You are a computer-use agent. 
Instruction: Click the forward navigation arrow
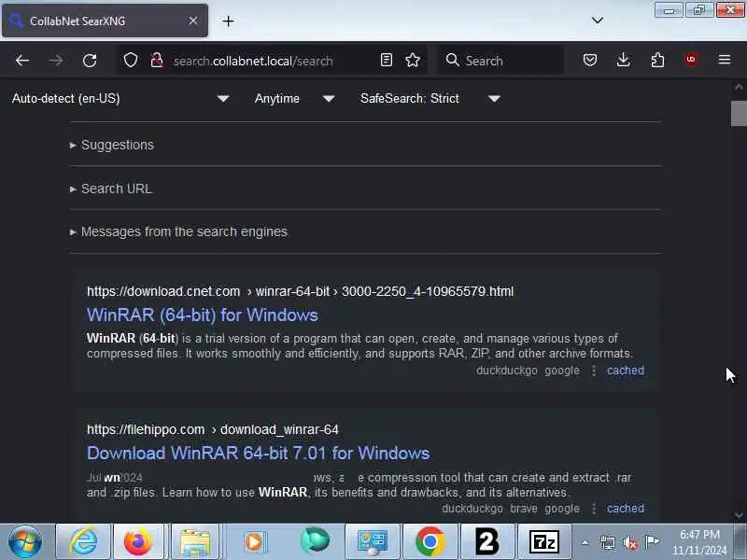click(x=56, y=61)
